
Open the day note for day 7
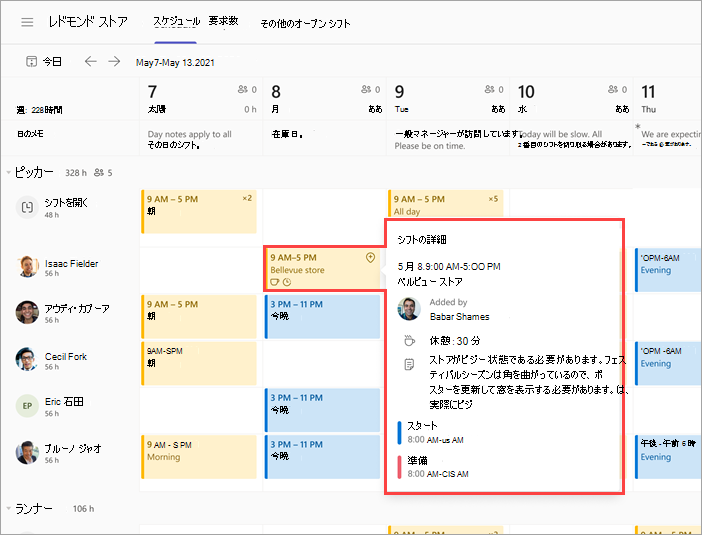[x=201, y=139]
